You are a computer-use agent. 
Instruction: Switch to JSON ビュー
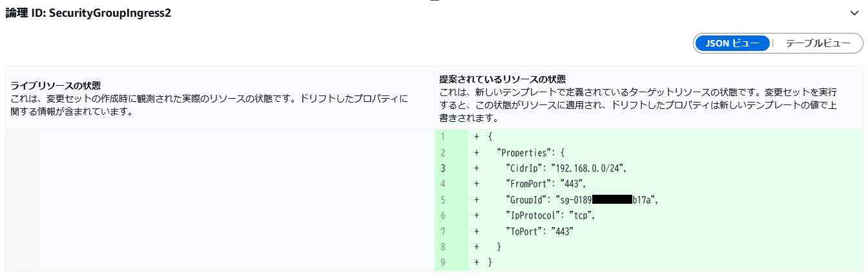pos(732,43)
